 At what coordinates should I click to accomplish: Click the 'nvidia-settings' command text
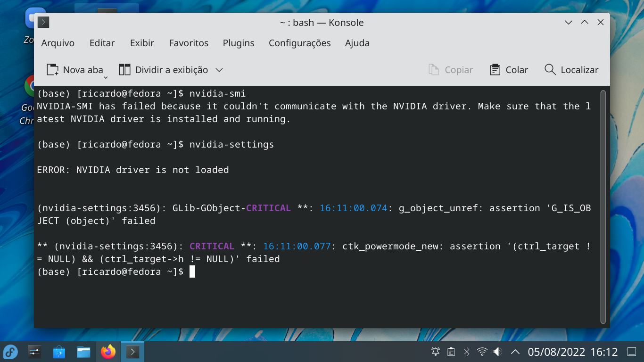pyautogui.click(x=231, y=144)
